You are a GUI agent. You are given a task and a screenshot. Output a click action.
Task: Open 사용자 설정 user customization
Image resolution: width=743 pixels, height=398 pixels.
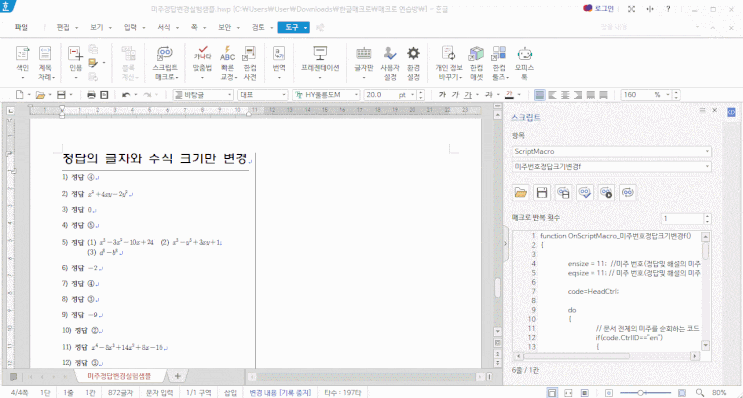389,63
